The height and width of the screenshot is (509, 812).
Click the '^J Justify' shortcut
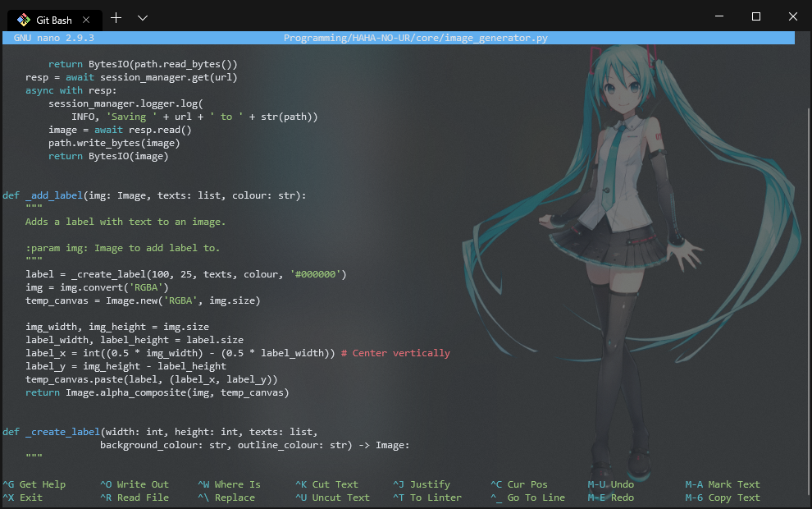click(422, 484)
